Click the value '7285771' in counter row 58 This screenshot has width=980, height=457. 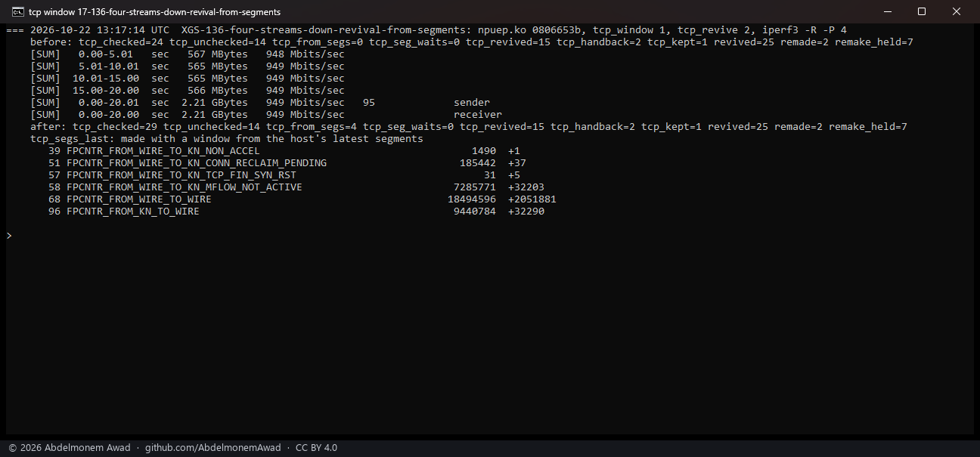pos(475,187)
